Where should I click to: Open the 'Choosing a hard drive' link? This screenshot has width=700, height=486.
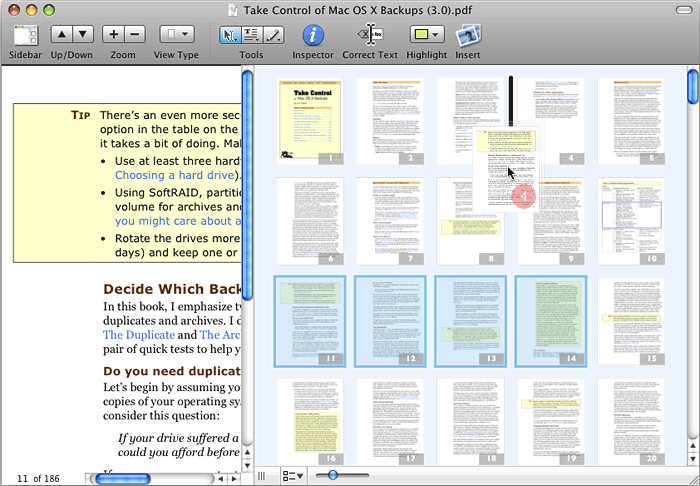click(x=175, y=175)
